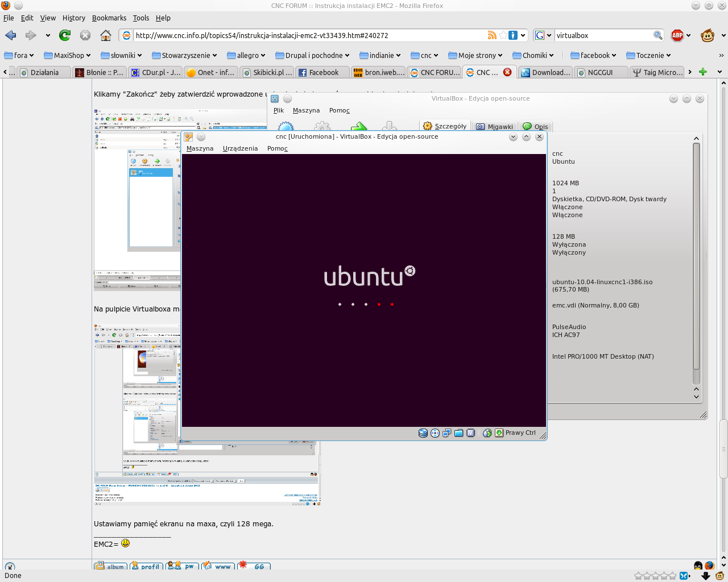Image resolution: width=728 pixels, height=582 pixels.
Task: Open the Adblock Plus ABP icon
Action: pyautogui.click(x=677, y=35)
